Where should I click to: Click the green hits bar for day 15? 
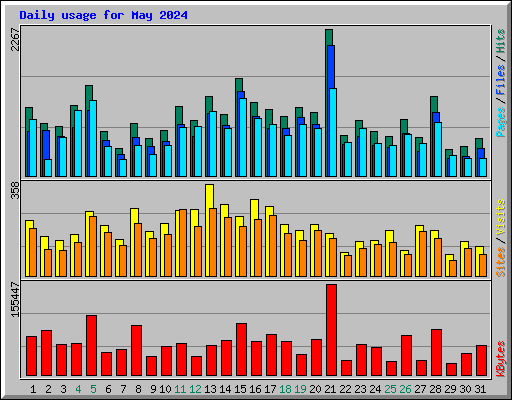pyautogui.click(x=239, y=85)
